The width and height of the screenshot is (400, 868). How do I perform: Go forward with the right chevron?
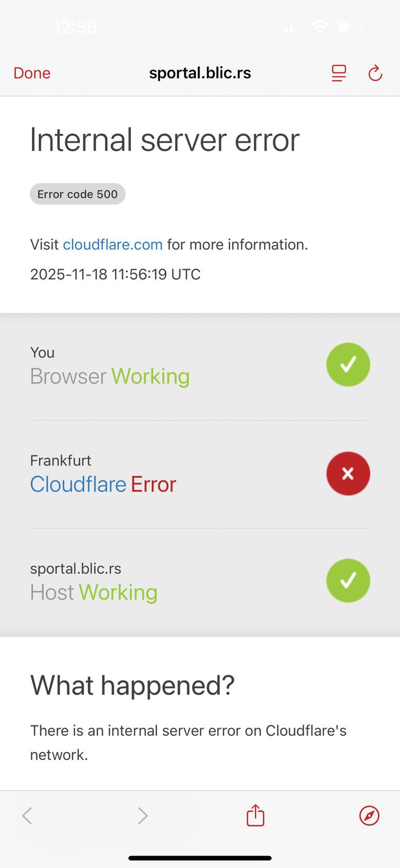click(142, 815)
